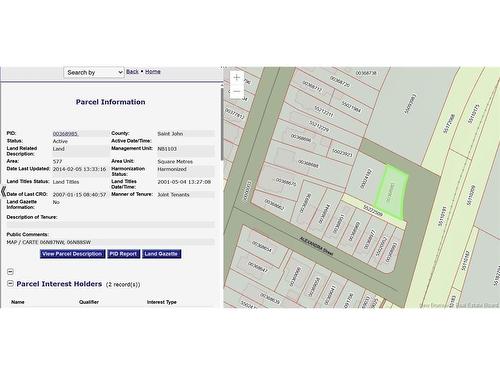Click the left panel vertical scrollbar
500x375 pixels.
pos(222,123)
